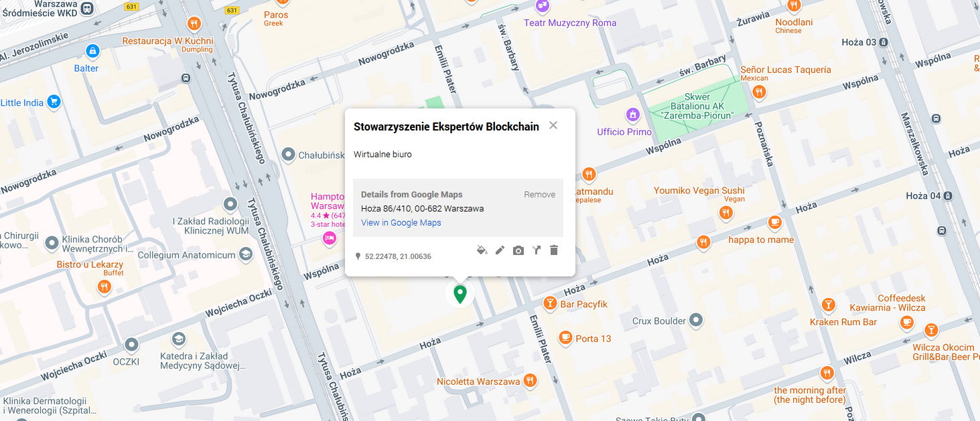Click the Details from Google Maps heading
Viewport: 980px width, 421px height.
(x=411, y=195)
